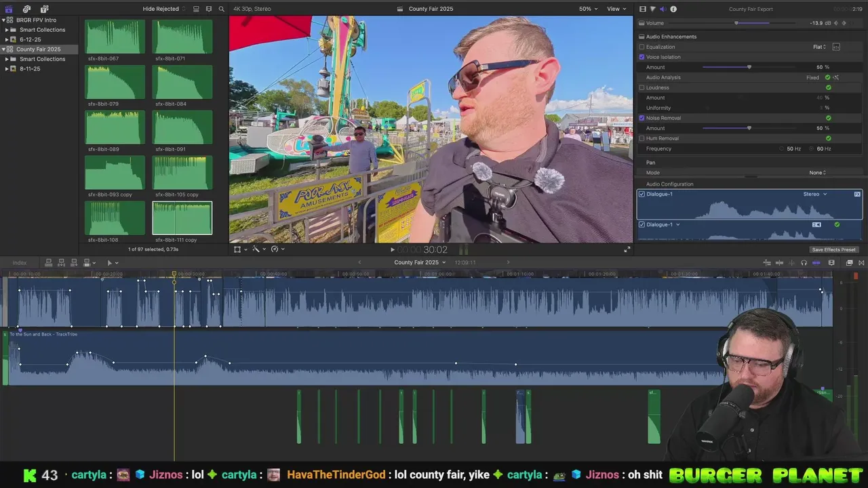Image resolution: width=868 pixels, height=488 pixels.
Task: Collapse the BRGR FPV Intro library
Action: coord(3,20)
